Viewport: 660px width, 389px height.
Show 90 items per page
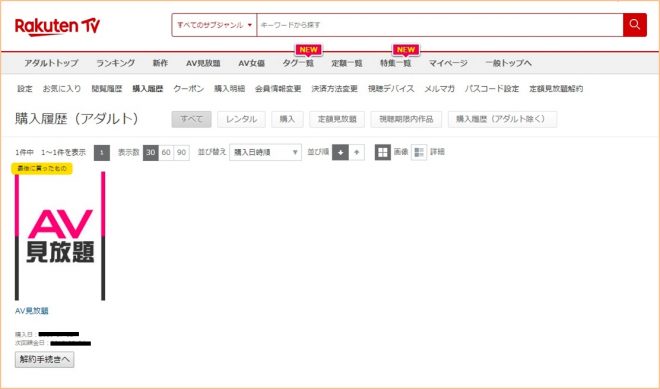[x=181, y=152]
